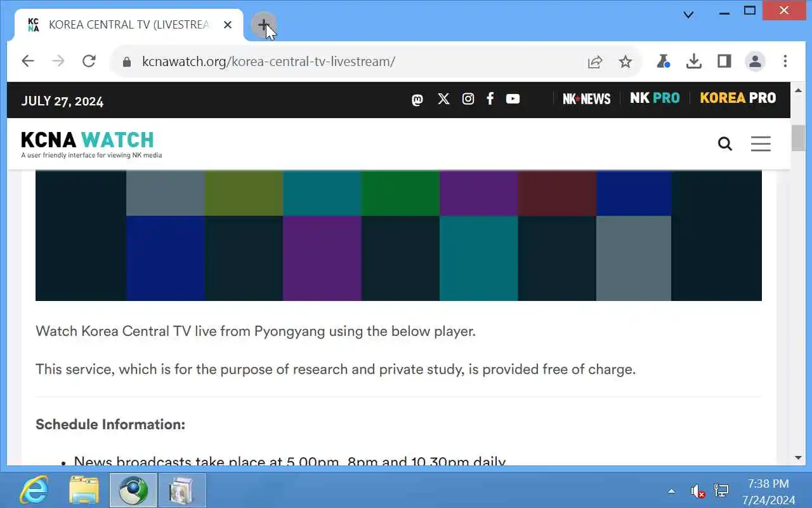Screen dimensions: 812x508
Task: Click the page scrollbar thumb
Action: tap(798, 138)
